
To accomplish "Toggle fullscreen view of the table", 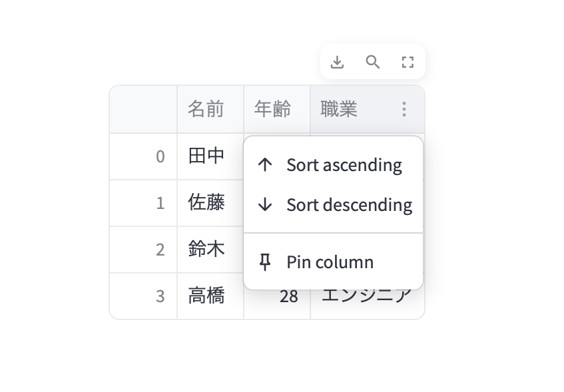I will click(x=408, y=62).
